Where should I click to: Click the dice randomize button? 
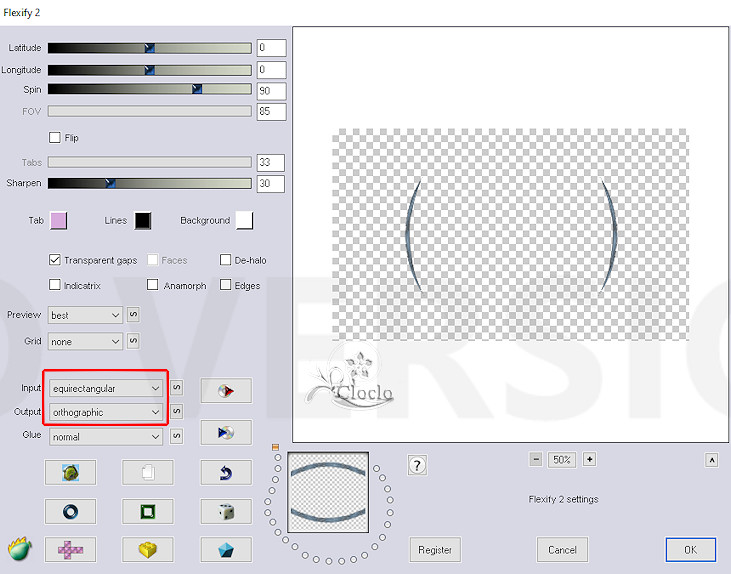(225, 511)
